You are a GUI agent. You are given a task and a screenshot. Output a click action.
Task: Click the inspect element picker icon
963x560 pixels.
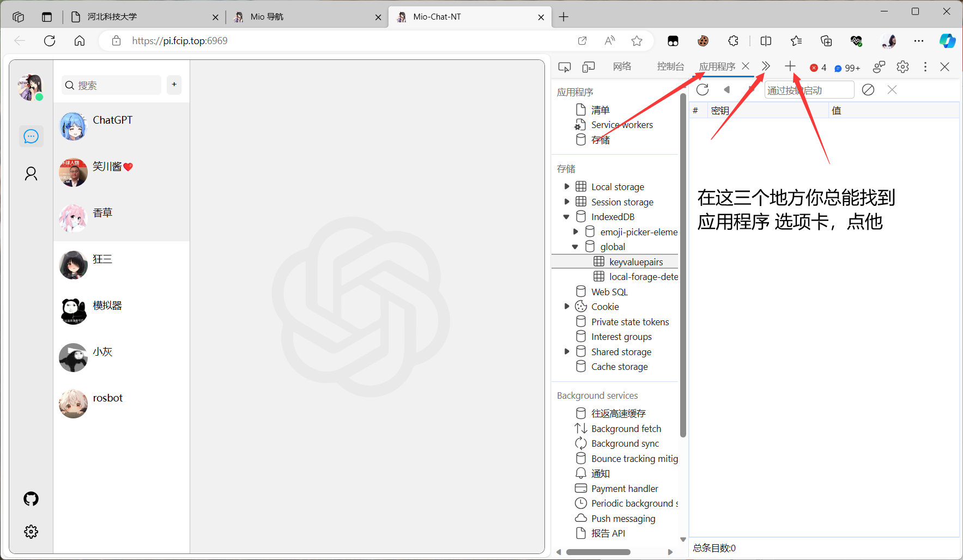[565, 67]
